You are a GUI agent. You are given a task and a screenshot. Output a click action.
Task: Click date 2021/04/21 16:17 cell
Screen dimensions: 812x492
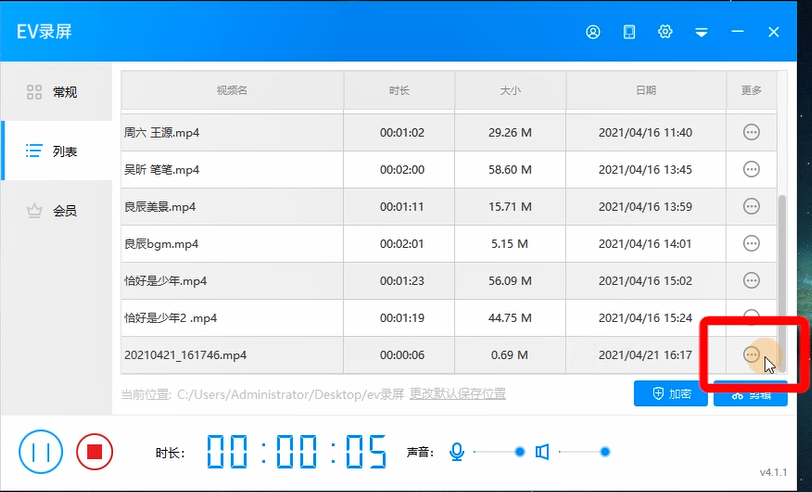pos(645,355)
